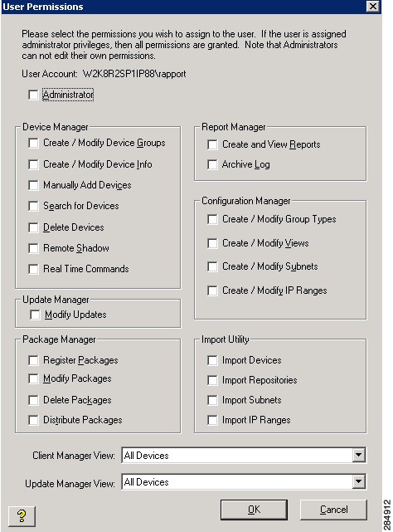The width and height of the screenshot is (393, 532).
Task: Tick the Import Repositories checkbox
Action: [x=212, y=380]
